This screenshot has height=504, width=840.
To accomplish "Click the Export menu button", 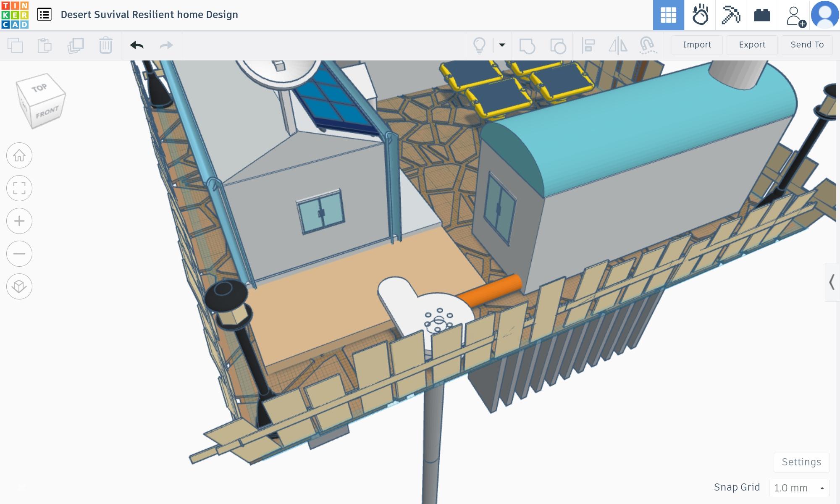I will pyautogui.click(x=751, y=45).
